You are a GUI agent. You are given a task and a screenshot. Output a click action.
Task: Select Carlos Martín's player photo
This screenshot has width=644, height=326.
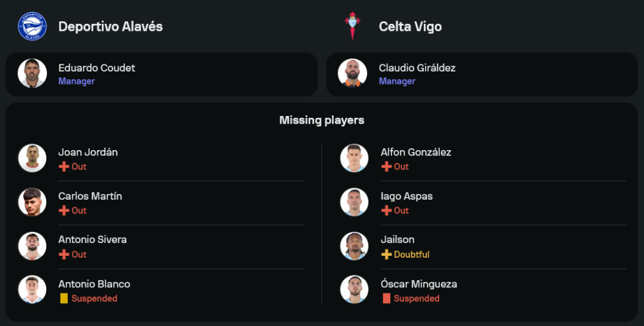click(x=32, y=202)
